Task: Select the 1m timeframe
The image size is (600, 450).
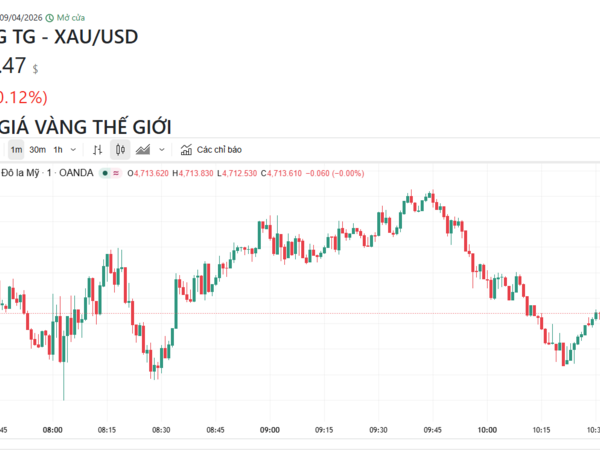Action: (16, 150)
